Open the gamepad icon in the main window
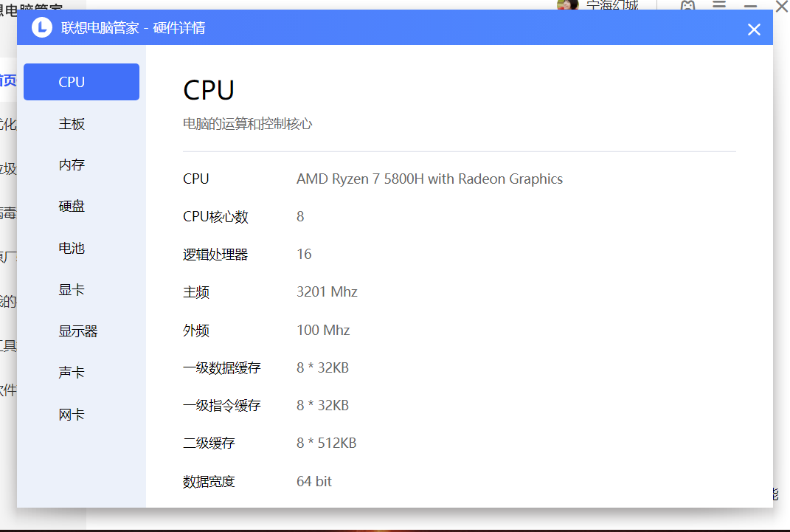The width and height of the screenshot is (790, 532). (687, 5)
